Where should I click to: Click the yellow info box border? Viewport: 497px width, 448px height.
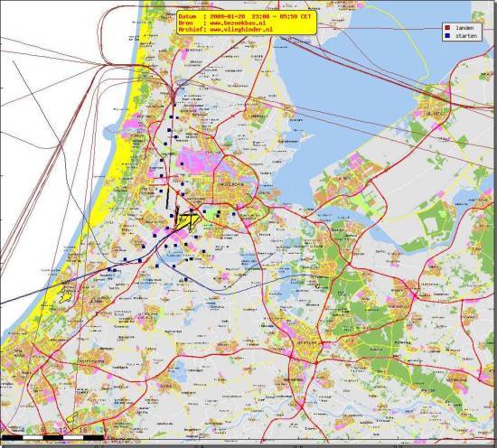[x=247, y=23]
